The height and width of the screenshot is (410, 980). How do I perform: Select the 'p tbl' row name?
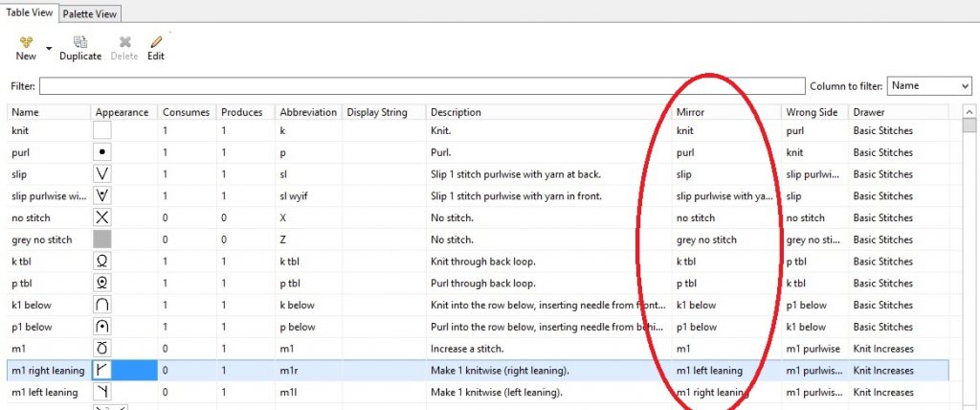pyautogui.click(x=21, y=283)
